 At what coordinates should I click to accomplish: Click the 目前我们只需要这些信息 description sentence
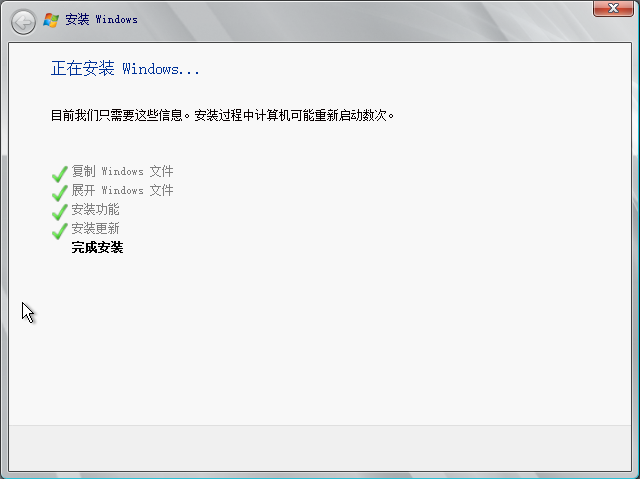click(x=222, y=115)
